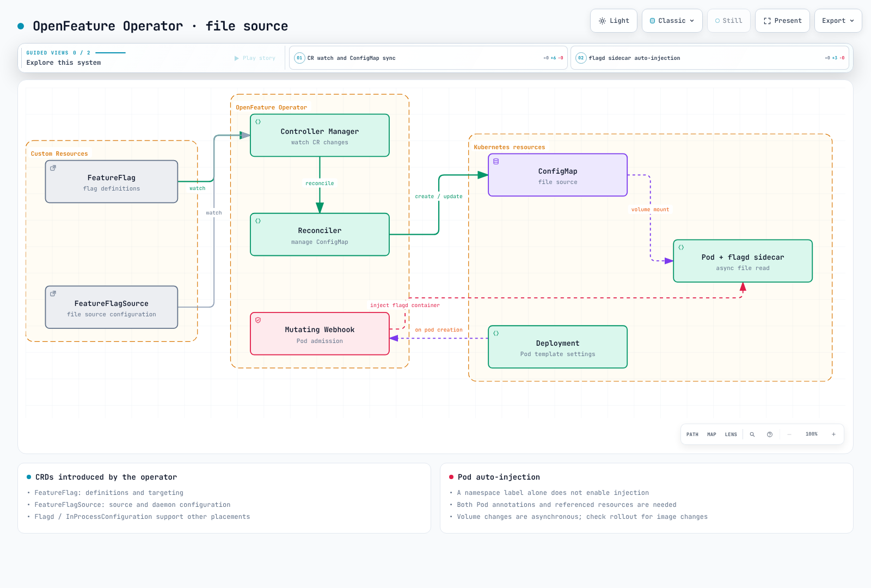This screenshot has width=871, height=588.
Task: Click the 'inject flagd container' edge label
Action: coord(405,305)
